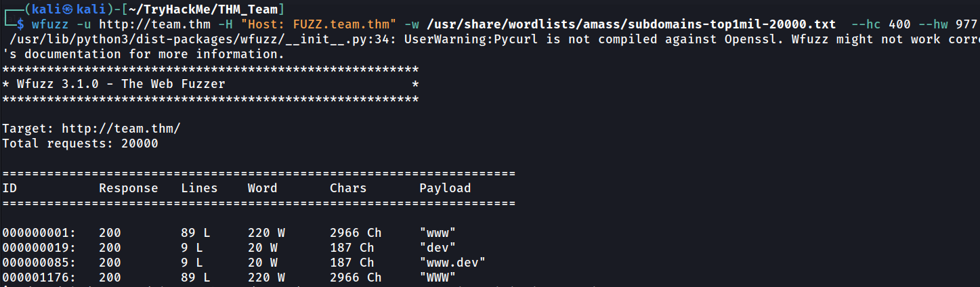This screenshot has height=287, width=980.
Task: Click the Chars column header
Action: coord(348,188)
